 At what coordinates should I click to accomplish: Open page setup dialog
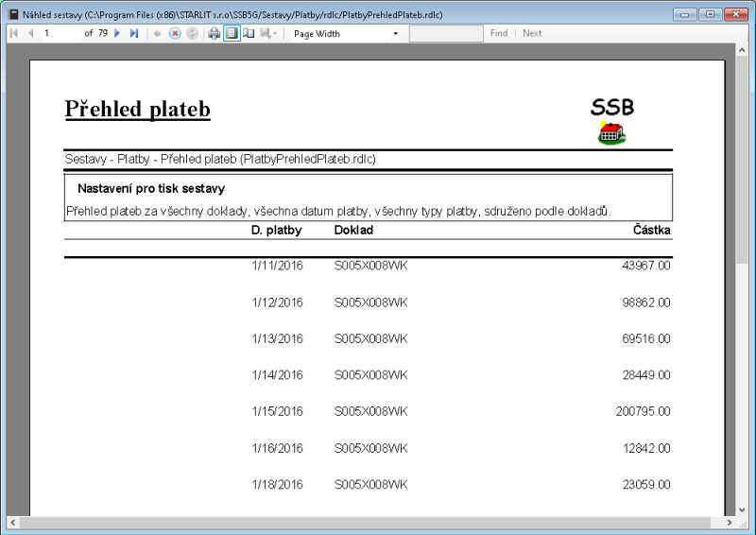[249, 33]
